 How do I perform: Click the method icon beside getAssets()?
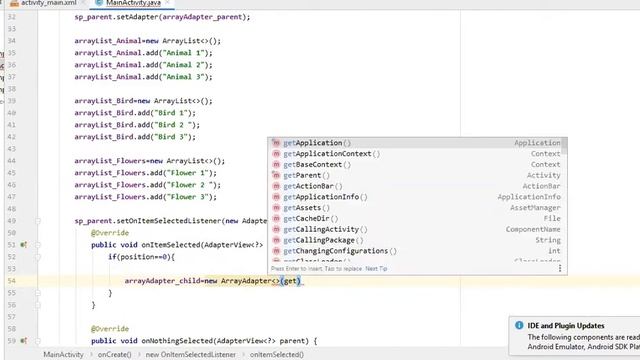(276, 208)
